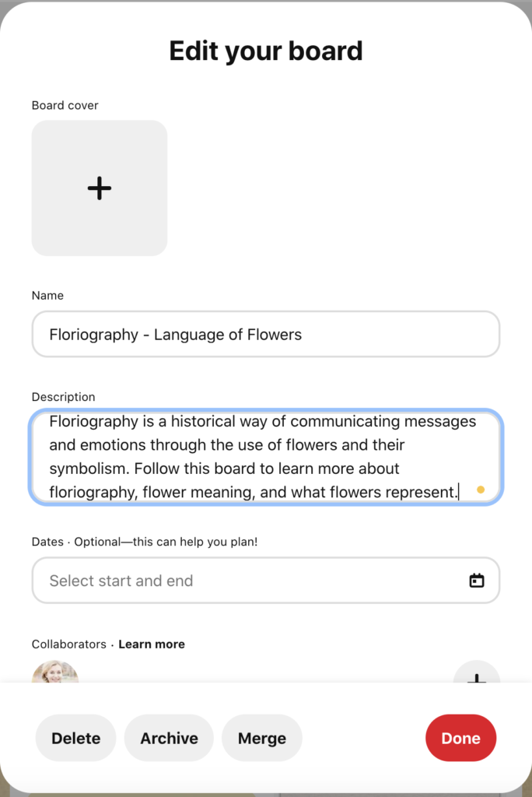Click the 'Dates · Optional' label text
Image resolution: width=532 pixels, height=797 pixels.
[145, 542]
